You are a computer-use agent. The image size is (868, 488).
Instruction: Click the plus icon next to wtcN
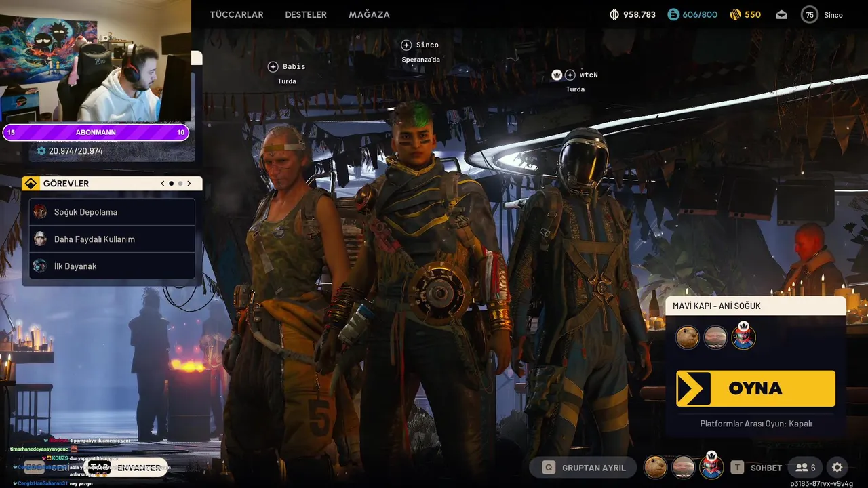tap(570, 75)
